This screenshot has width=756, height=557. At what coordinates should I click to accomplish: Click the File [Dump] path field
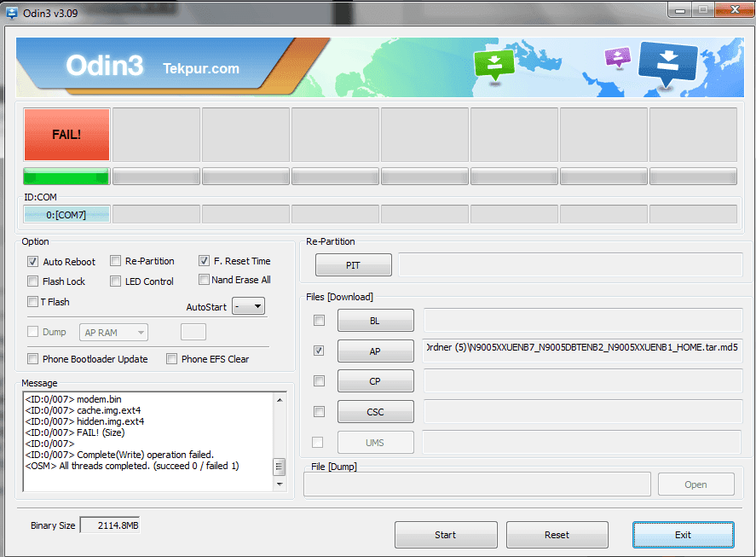(x=476, y=484)
